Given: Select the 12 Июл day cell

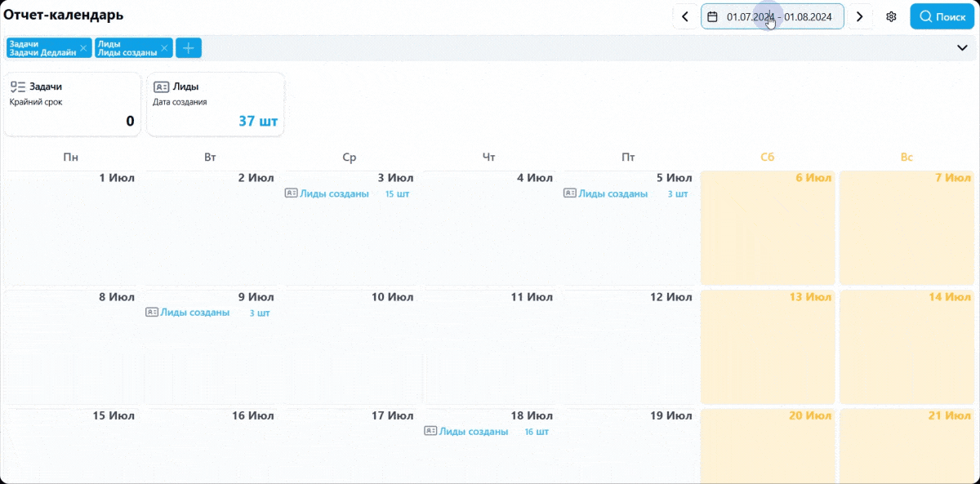Looking at the screenshot, I should click(x=629, y=347).
